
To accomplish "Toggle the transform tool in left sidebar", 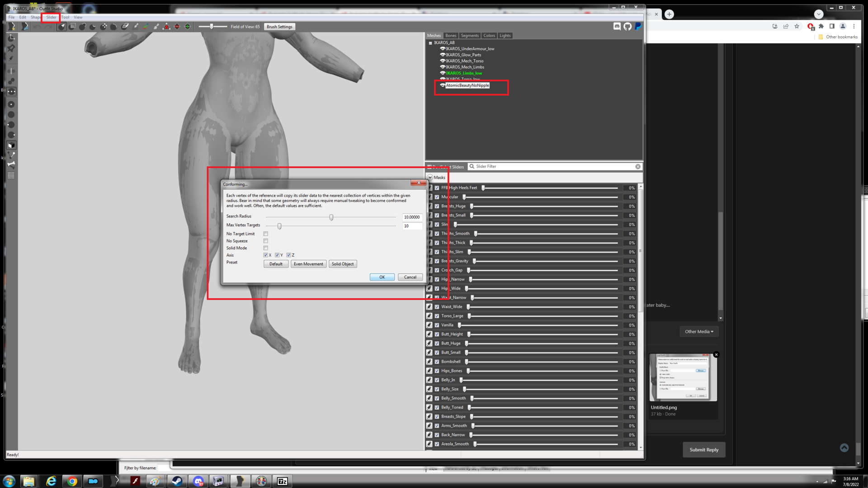I will [11, 38].
